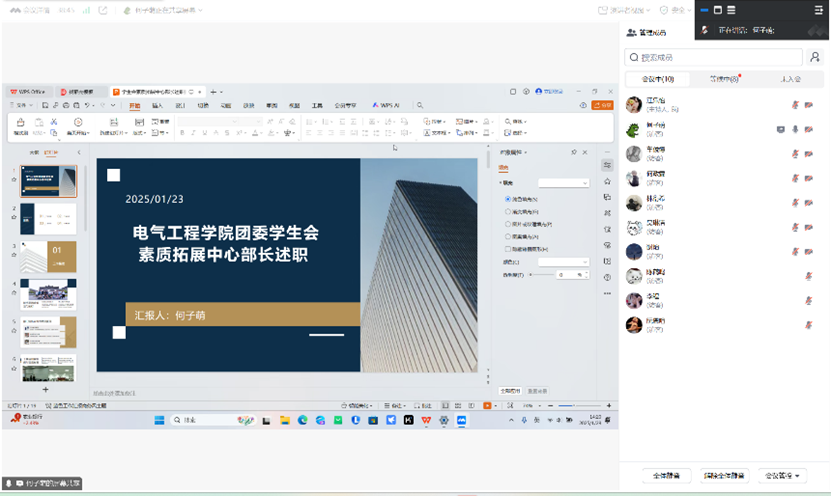This screenshot has height=496, width=831.
Task: Click the 全体静音 button
Action: point(668,476)
